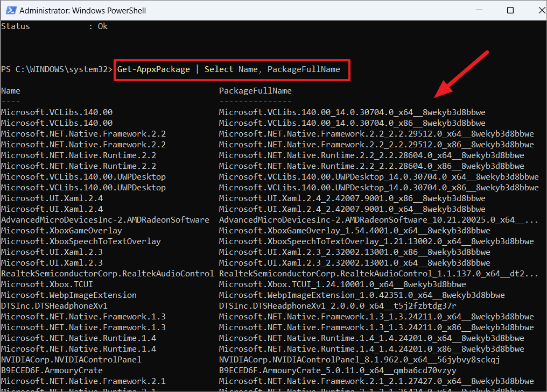
Task: Click NVIDIAControlPanel_8.1.962.0 full package name
Action: (x=359, y=360)
